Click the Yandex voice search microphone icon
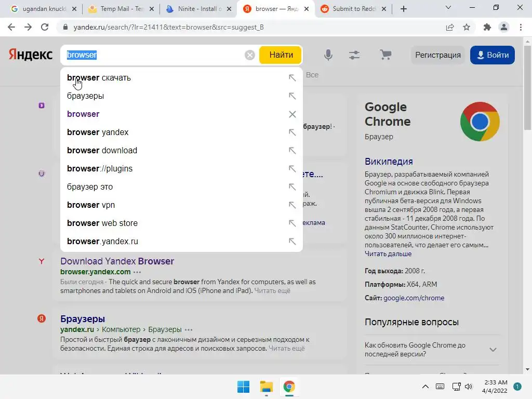532x399 pixels. click(328, 55)
